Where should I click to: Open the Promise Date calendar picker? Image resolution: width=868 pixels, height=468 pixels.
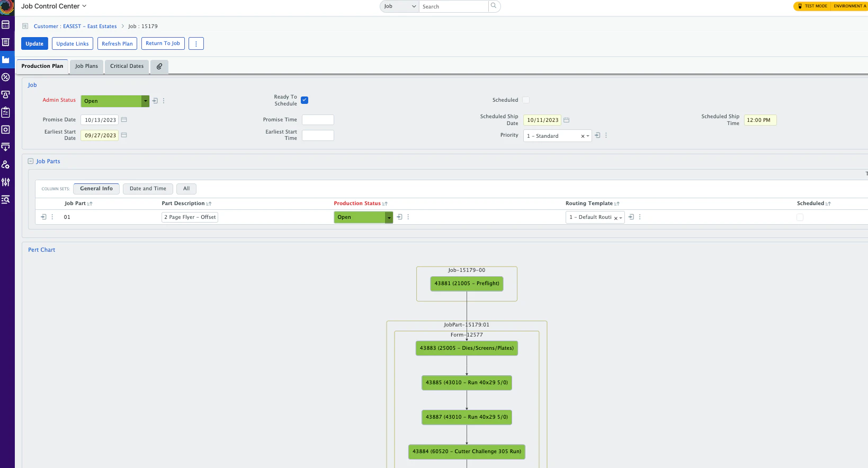click(124, 120)
